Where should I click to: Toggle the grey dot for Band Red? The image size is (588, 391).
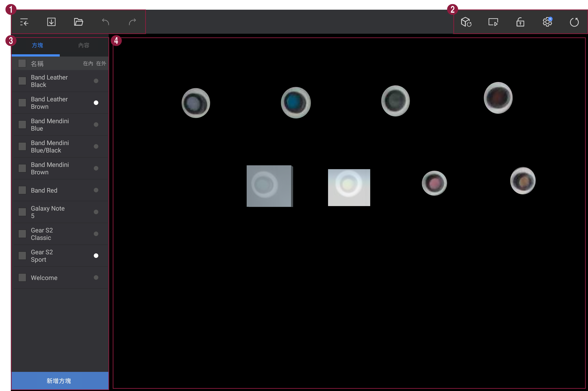click(x=96, y=190)
